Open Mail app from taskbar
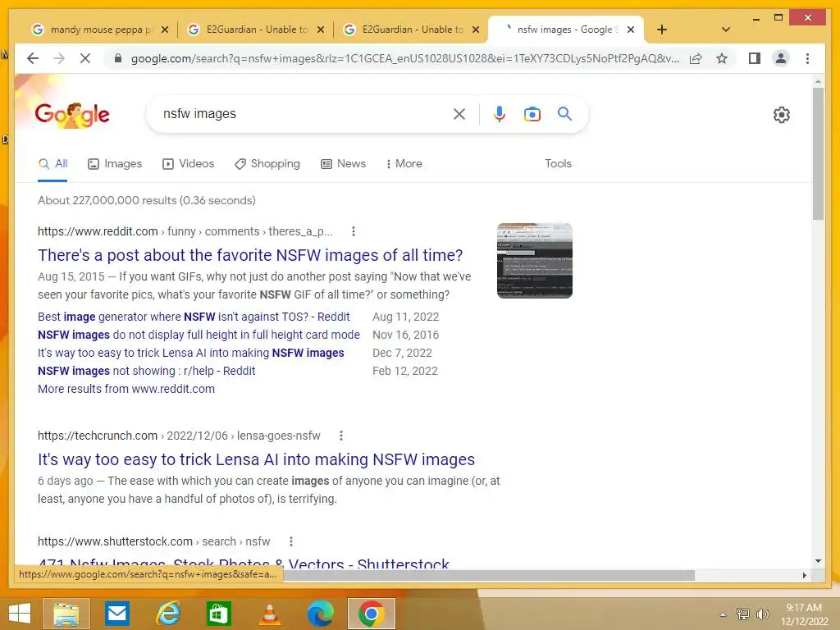 pyautogui.click(x=116, y=614)
